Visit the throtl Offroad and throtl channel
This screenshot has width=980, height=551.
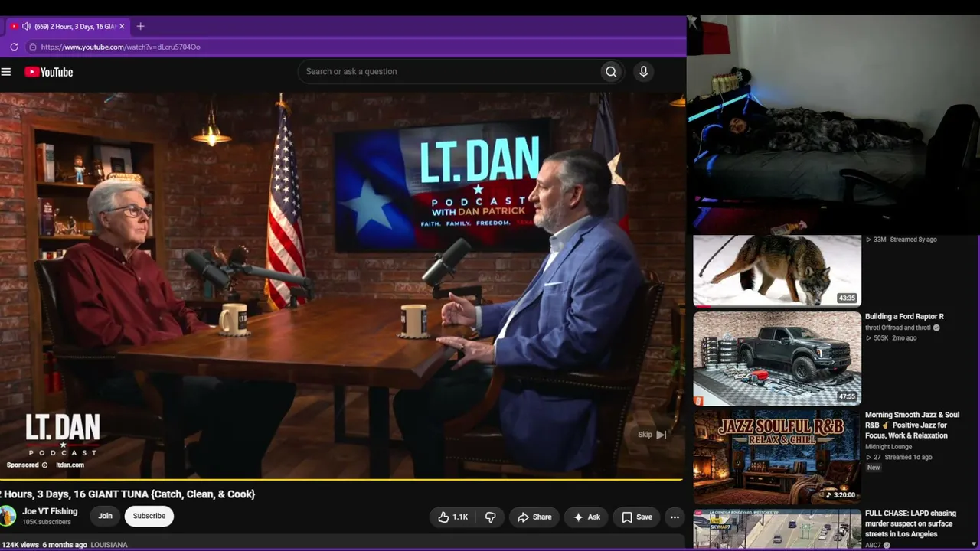(x=898, y=328)
